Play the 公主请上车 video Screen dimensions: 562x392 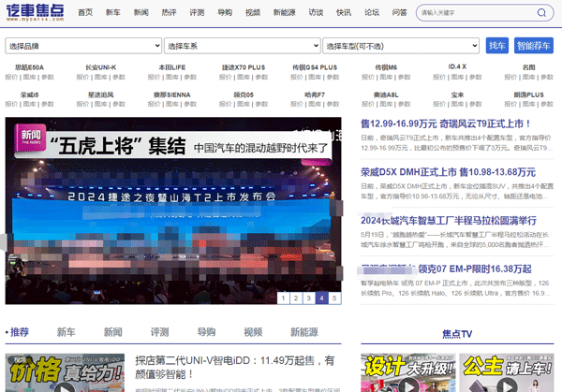point(507,372)
